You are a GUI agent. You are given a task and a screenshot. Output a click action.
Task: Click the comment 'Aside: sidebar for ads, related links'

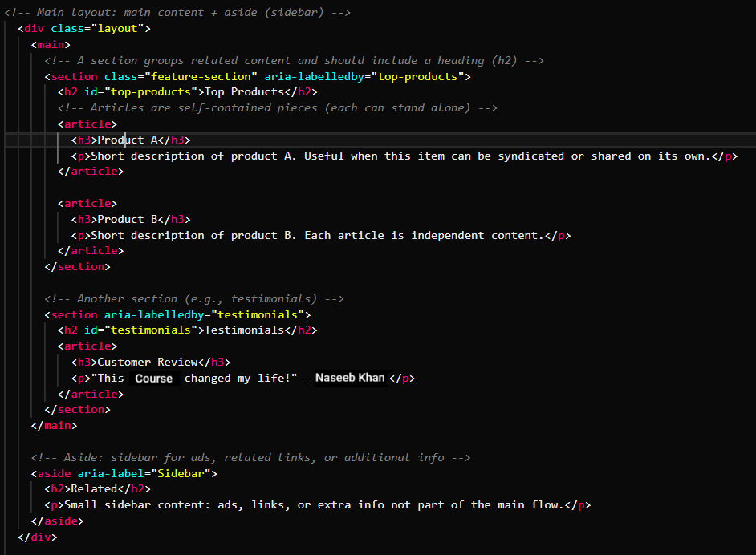250,458
